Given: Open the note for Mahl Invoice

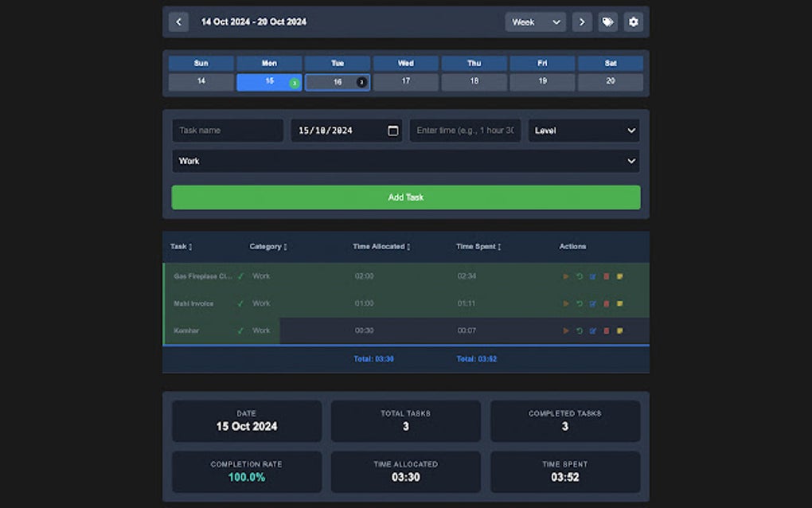Looking at the screenshot, I should 619,303.
